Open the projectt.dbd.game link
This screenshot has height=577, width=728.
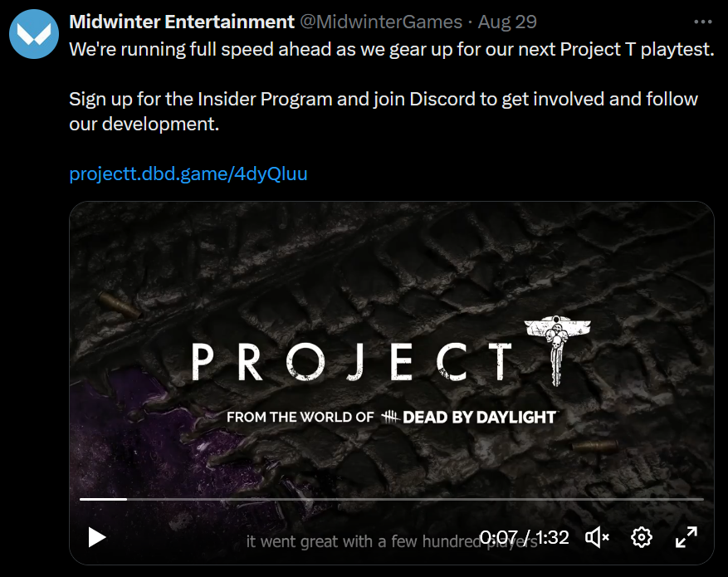(188, 174)
